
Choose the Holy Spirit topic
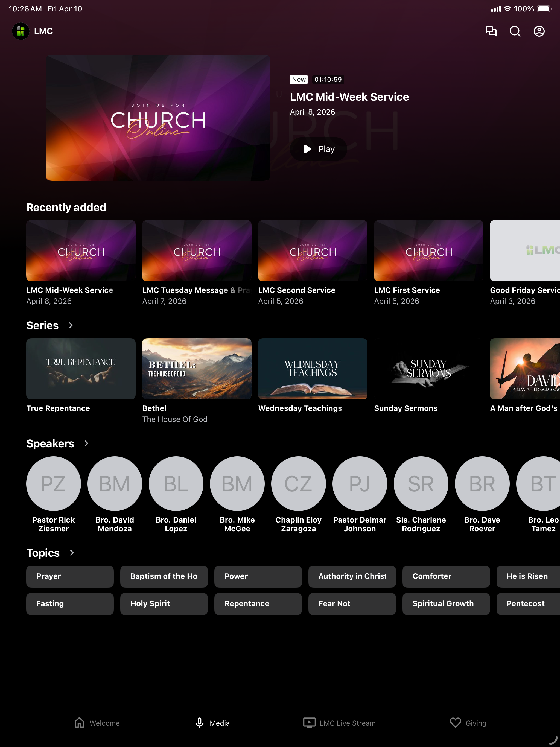(x=164, y=604)
